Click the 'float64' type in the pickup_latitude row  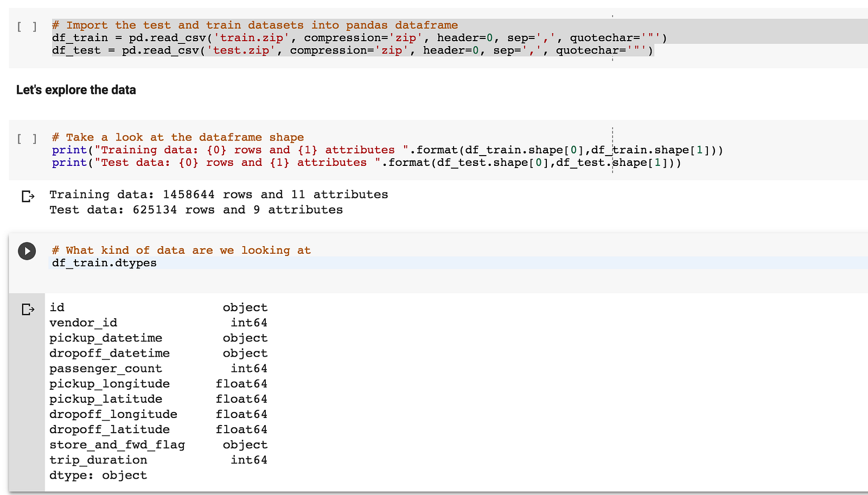[241, 399]
